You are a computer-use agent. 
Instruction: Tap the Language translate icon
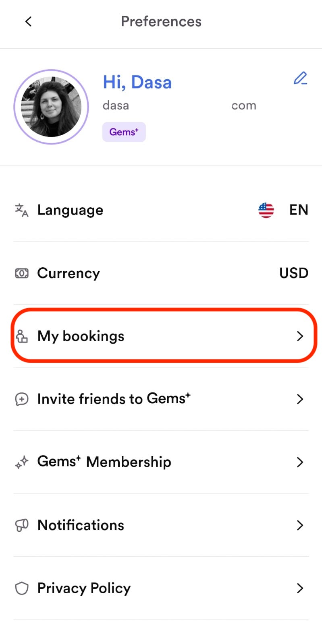pos(21,210)
